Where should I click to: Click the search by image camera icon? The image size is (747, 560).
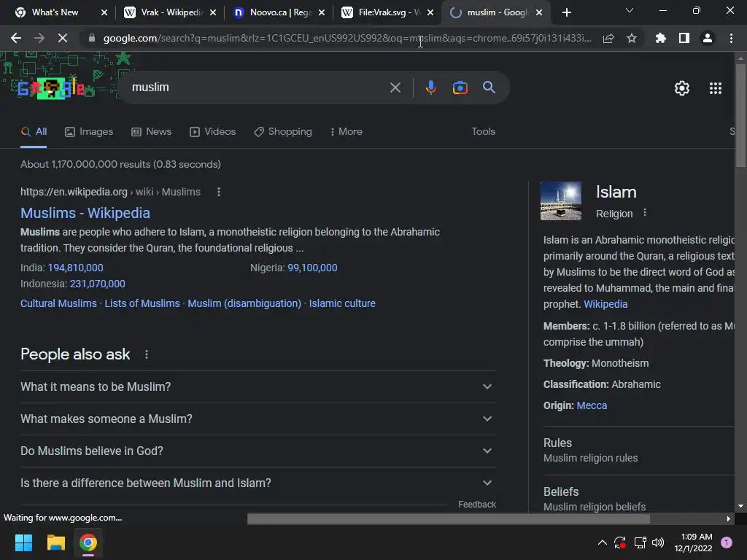[460, 87]
